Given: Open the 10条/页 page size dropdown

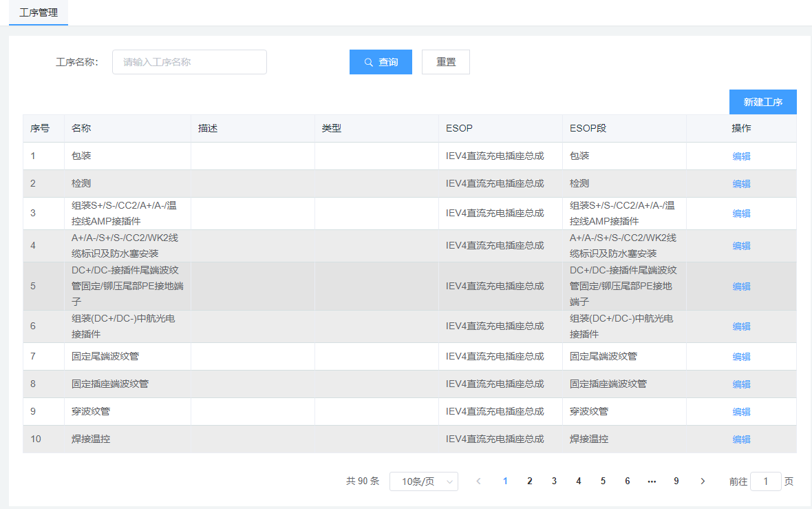Looking at the screenshot, I should pos(423,481).
